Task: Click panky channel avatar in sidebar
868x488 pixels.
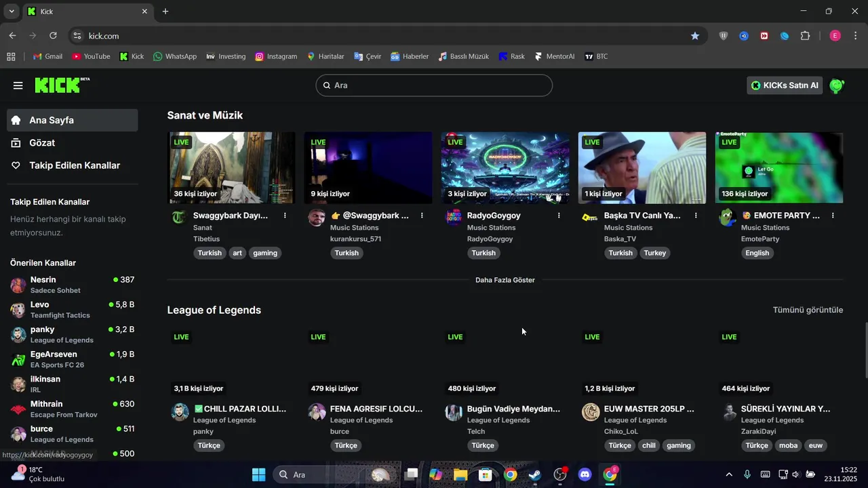Action: click(x=18, y=335)
